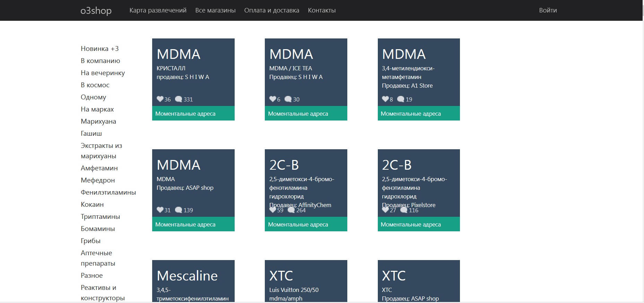Click the comments bubble on A1 Store card
Viewport: 644px width, 303px height.
pyautogui.click(x=400, y=99)
